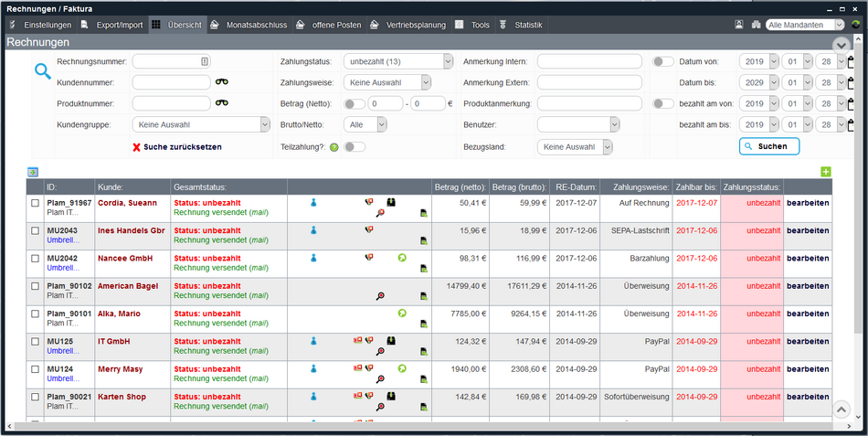Click green arrow icon in Merry Masy row
This screenshot has width=868, height=436.
click(402, 368)
